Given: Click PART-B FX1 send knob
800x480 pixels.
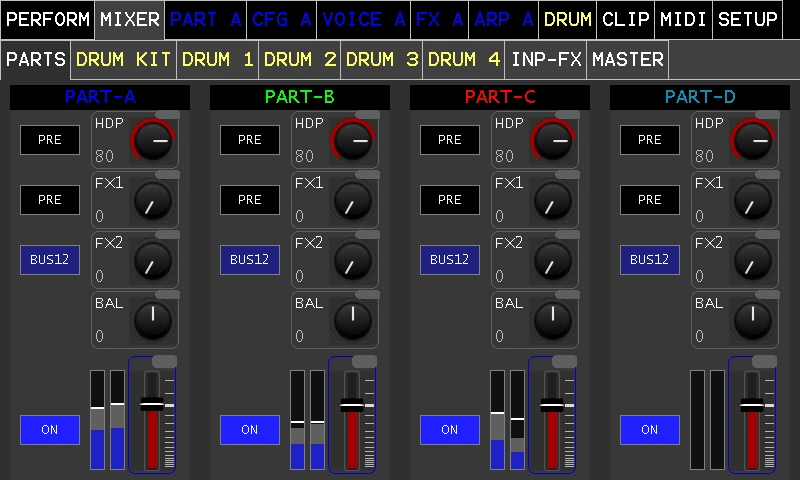Looking at the screenshot, I should [353, 201].
